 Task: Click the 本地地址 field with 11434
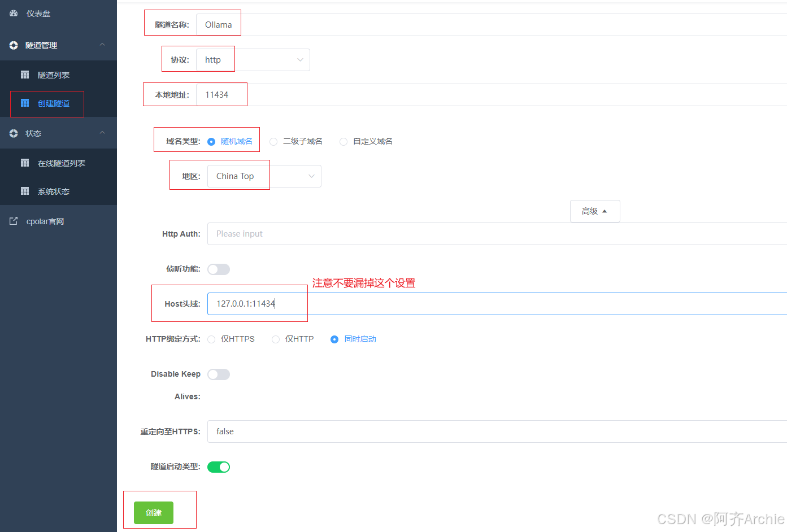pyautogui.click(x=492, y=95)
